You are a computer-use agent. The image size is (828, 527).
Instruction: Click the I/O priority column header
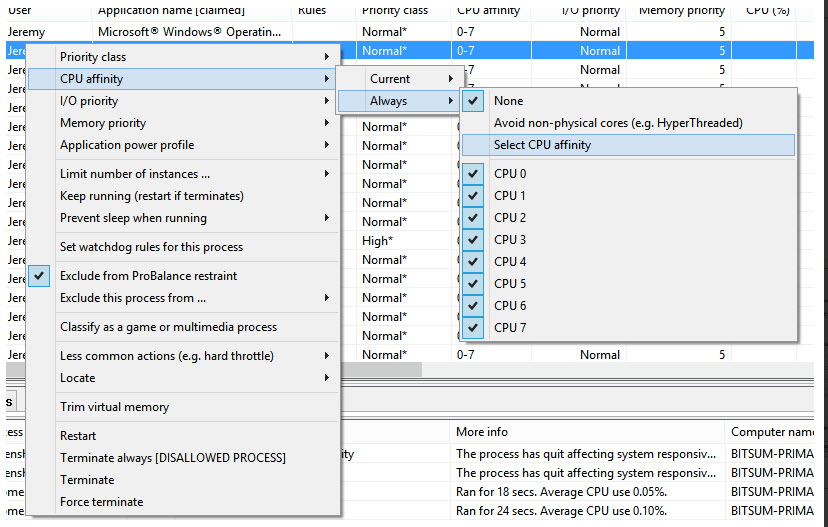click(590, 10)
